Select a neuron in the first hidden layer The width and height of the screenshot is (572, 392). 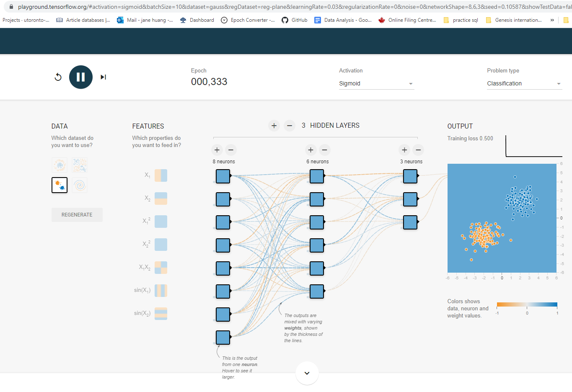[223, 176]
